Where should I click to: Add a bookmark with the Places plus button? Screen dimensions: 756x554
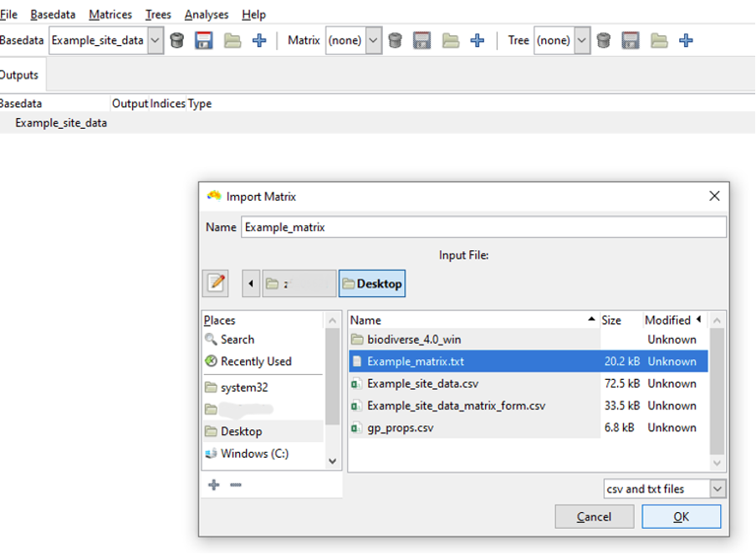pyautogui.click(x=214, y=485)
